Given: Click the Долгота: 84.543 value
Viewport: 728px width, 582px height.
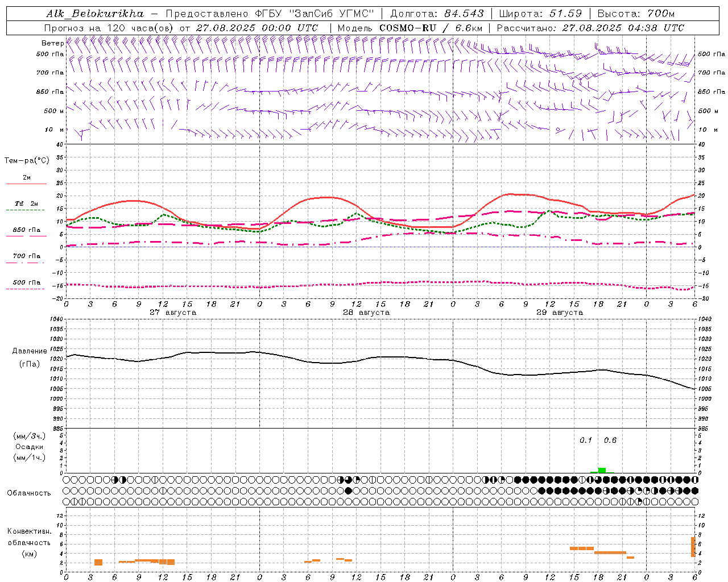Looking at the screenshot, I should coord(437,13).
